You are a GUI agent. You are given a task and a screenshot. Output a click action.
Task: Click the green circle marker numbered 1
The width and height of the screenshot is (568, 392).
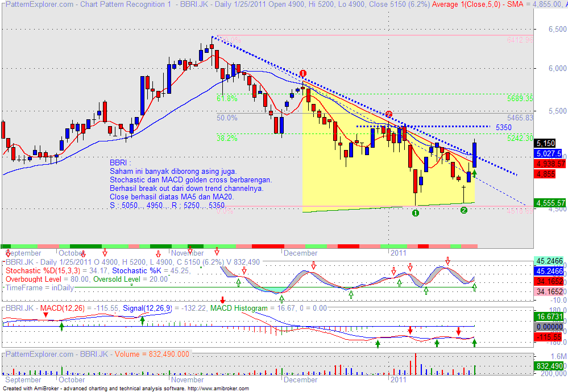pos(416,213)
